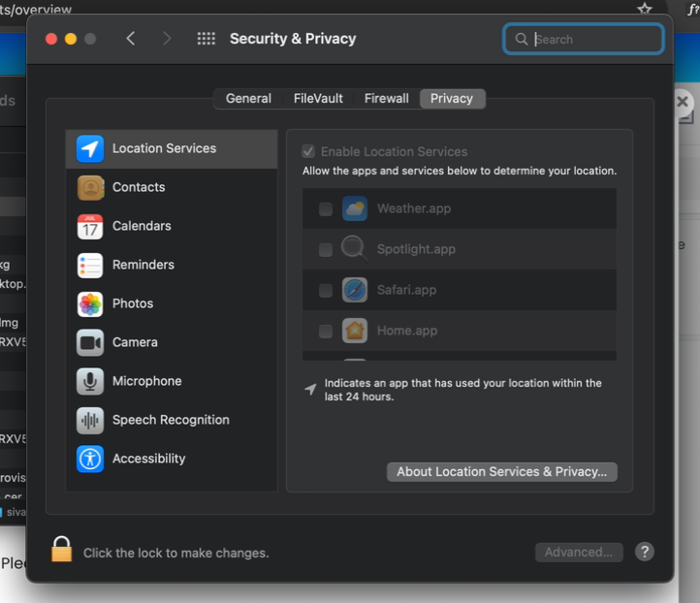
Task: Go back with the left chevron
Action: [130, 39]
